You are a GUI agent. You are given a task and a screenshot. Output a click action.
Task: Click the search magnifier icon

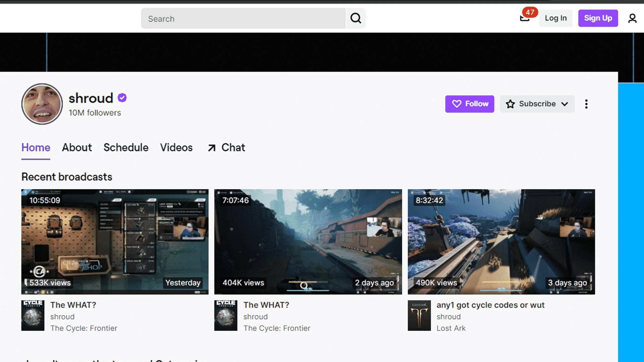356,18
